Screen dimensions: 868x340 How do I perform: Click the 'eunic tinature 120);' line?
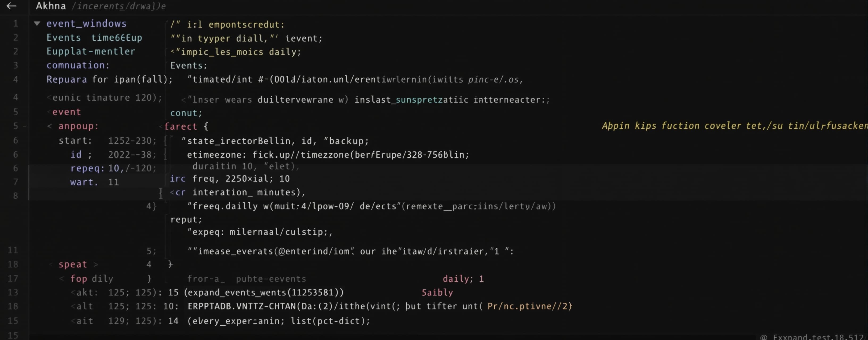pos(105,98)
